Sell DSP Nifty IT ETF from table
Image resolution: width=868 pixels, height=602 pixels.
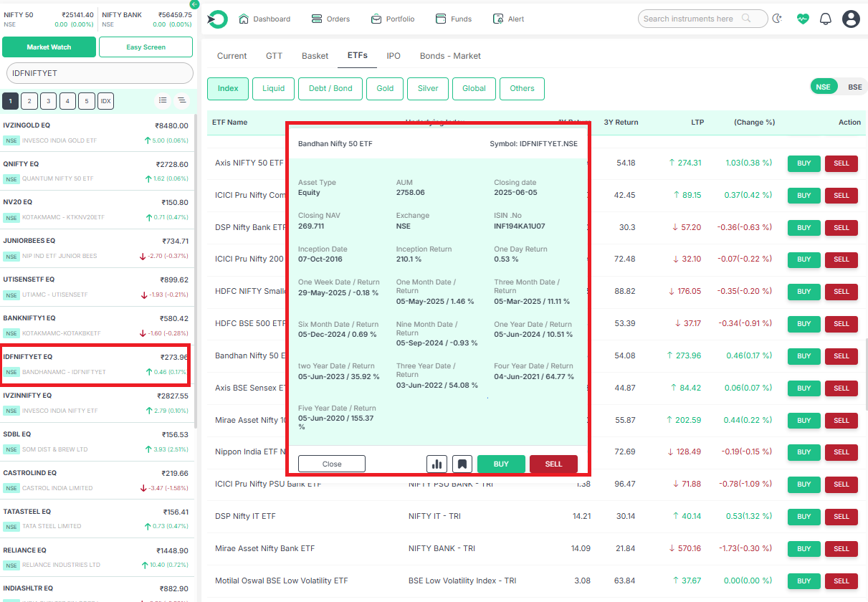pos(841,516)
